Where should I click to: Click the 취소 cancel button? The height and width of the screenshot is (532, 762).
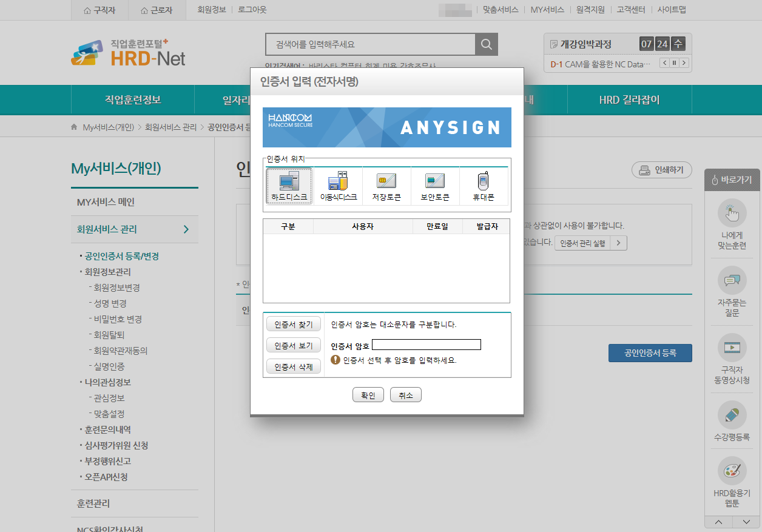[x=406, y=395]
